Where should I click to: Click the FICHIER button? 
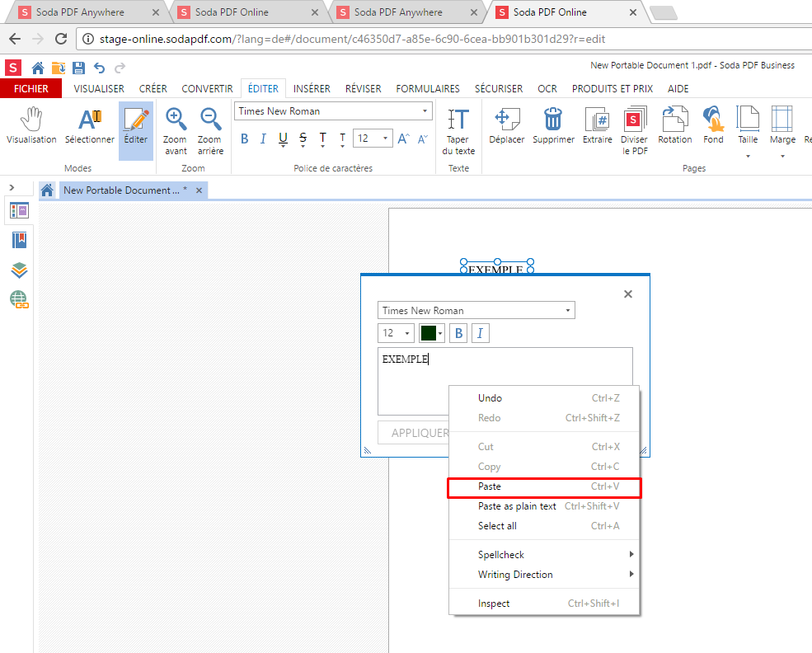(x=31, y=88)
